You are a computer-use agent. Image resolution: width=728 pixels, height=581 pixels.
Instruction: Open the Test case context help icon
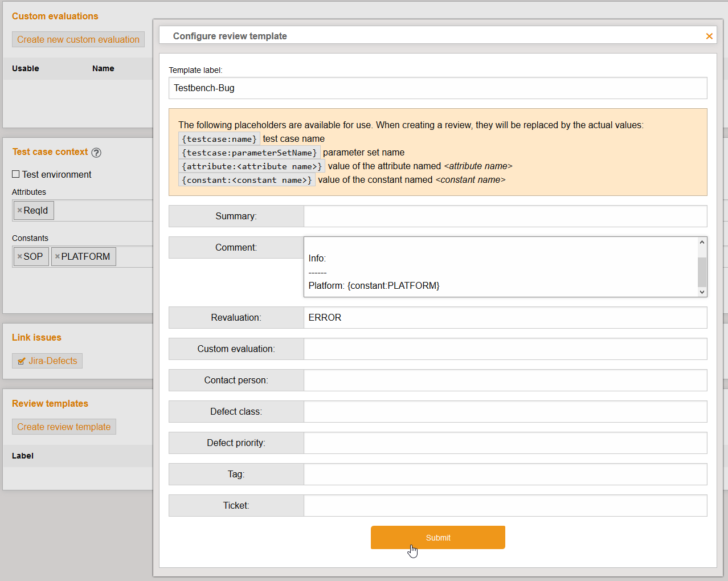96,153
